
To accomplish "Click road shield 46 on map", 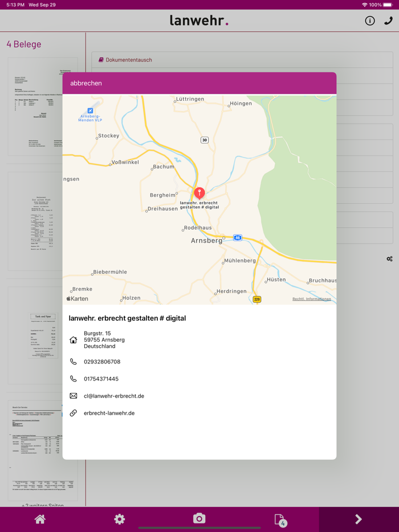I will [238, 238].
